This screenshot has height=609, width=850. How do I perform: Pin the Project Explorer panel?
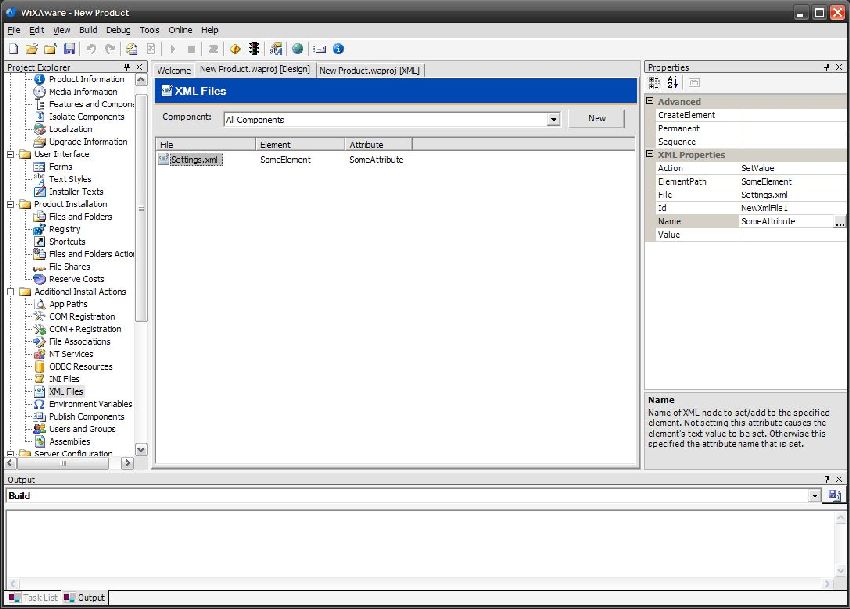coord(126,67)
